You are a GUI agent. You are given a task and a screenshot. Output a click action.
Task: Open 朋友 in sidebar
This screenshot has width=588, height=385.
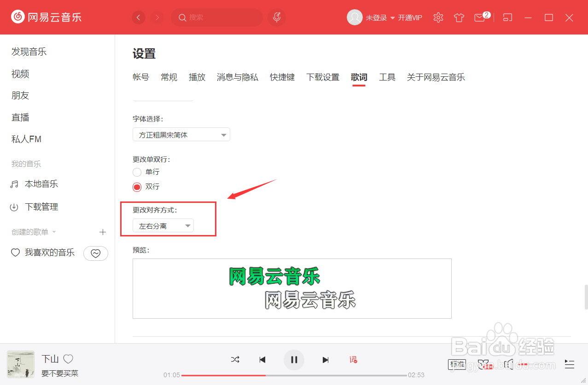[x=20, y=95]
